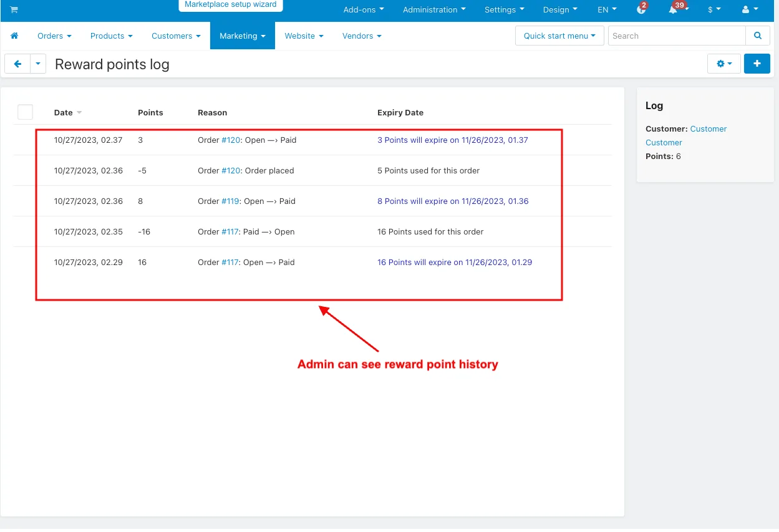The image size is (779, 532).
Task: Open the notifications bell icon
Action: point(673,10)
